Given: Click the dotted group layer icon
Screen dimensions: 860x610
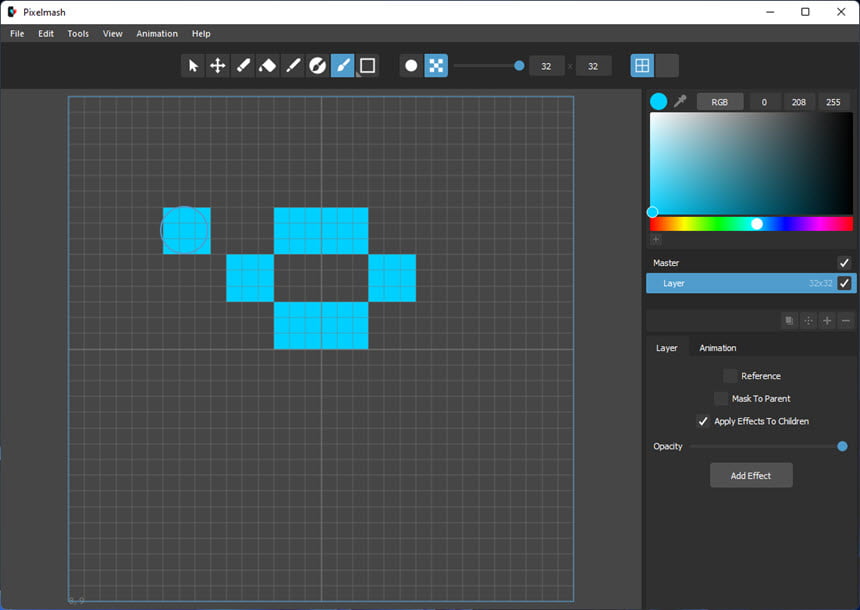Looking at the screenshot, I should point(808,320).
